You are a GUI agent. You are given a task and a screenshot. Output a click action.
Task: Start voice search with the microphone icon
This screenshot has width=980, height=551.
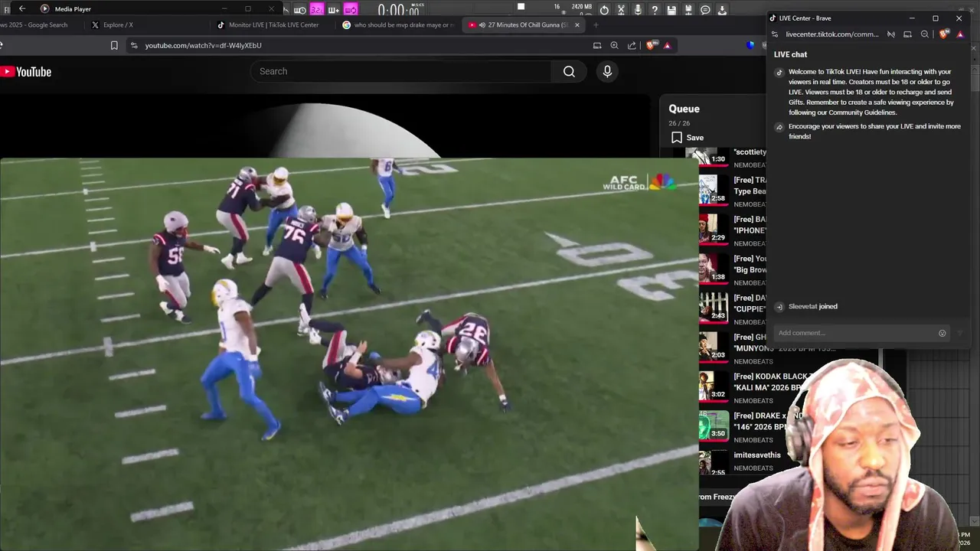tap(607, 71)
